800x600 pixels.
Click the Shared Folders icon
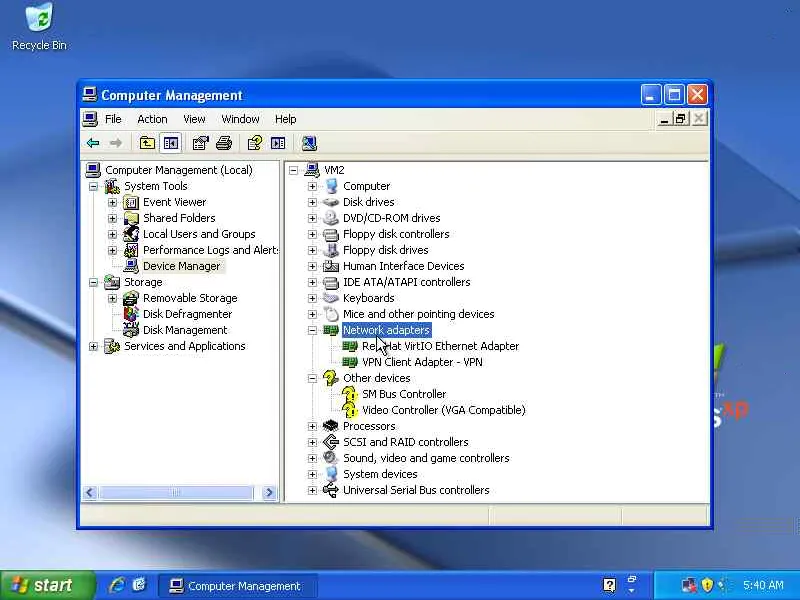131,218
